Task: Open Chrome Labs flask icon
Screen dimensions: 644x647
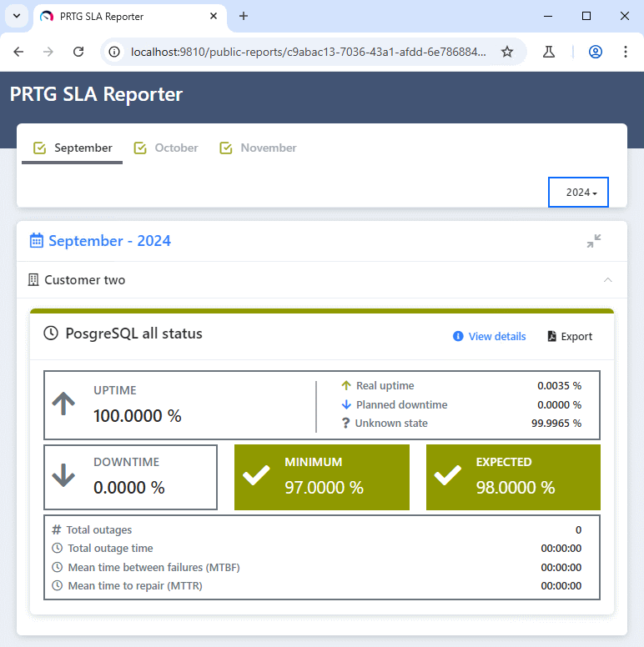Action: coord(549,52)
